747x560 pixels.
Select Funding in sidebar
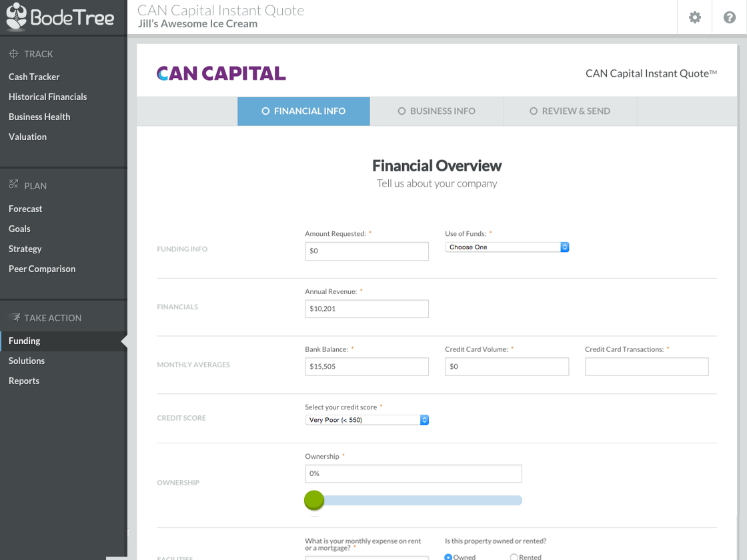63,341
